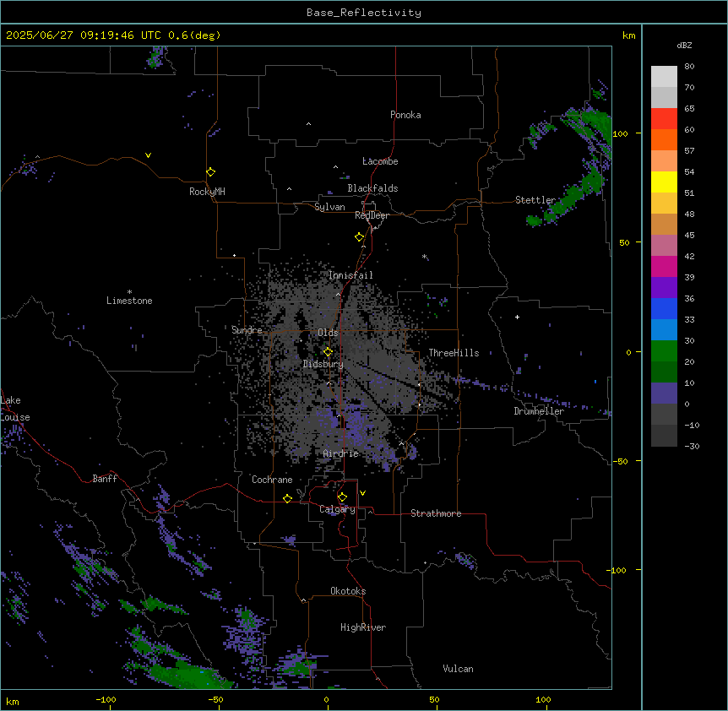Select the bright green 30–20 dBZ swatch

click(x=664, y=351)
